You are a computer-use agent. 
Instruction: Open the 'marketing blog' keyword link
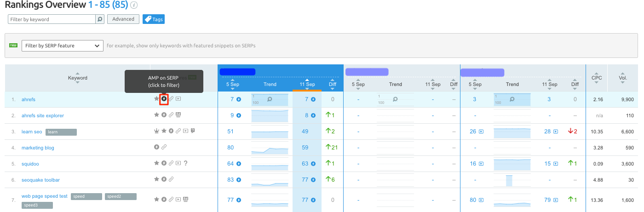[38, 148]
